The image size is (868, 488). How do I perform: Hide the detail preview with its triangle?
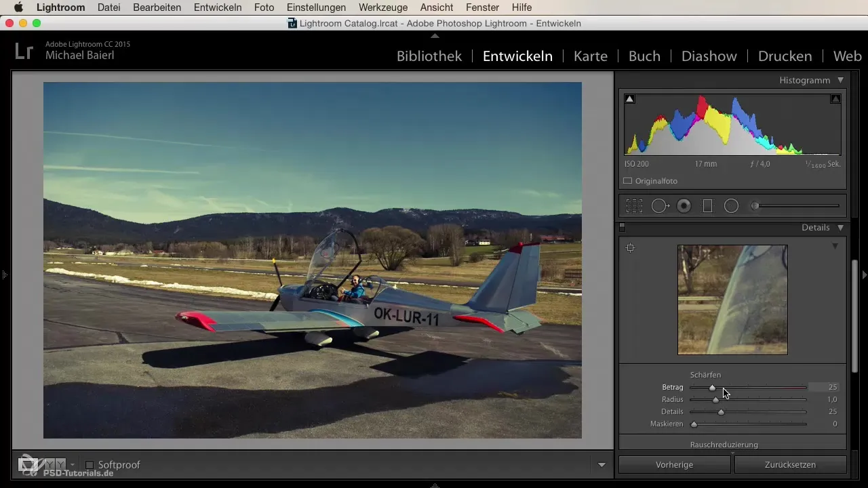(835, 246)
